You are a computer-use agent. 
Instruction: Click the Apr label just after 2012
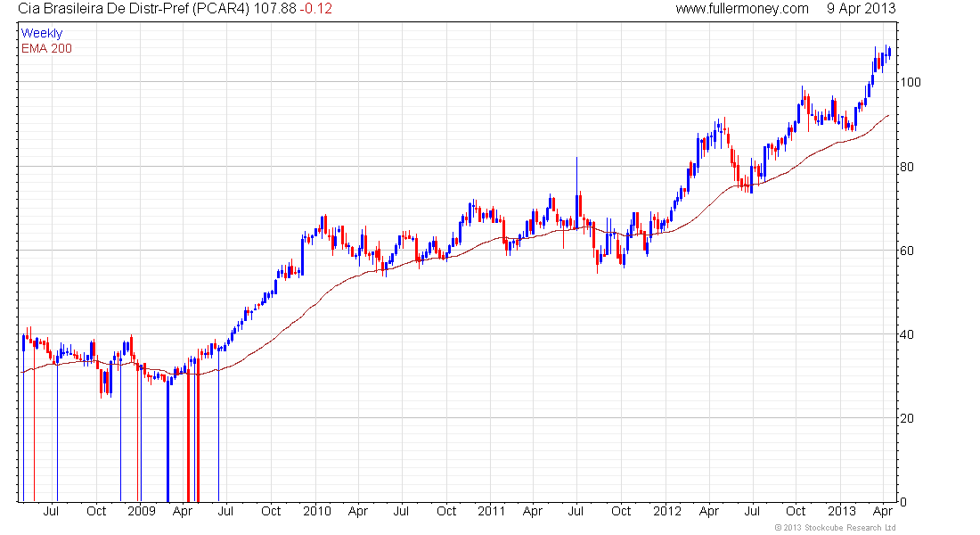click(x=709, y=512)
